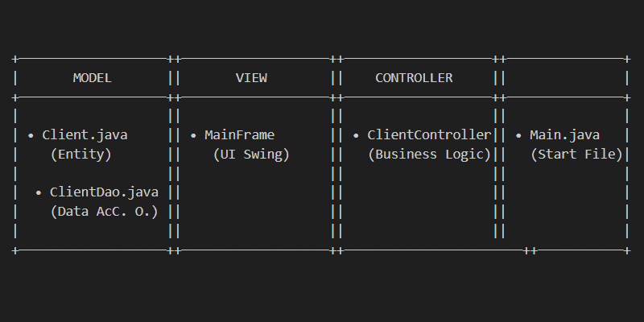Click the ClientController entry
Screen dimensions: 644x322
pyautogui.click(x=429, y=135)
